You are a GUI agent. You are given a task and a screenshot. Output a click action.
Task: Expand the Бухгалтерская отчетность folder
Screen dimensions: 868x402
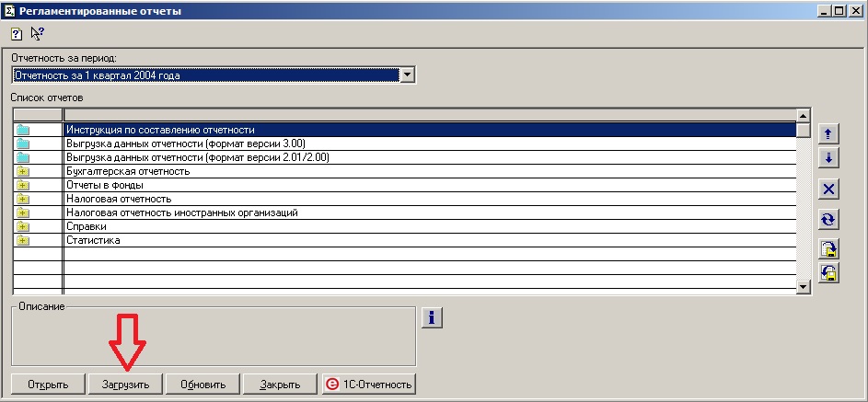(x=23, y=171)
